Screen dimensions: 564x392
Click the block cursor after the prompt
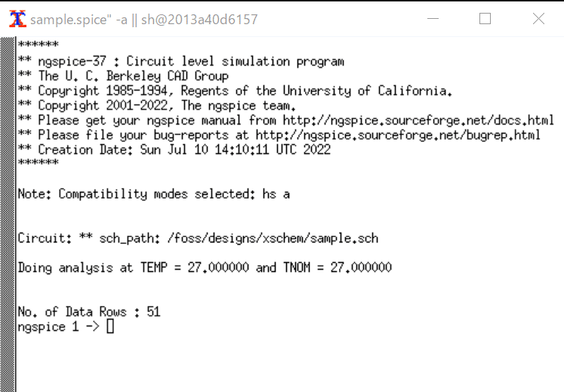(x=110, y=326)
